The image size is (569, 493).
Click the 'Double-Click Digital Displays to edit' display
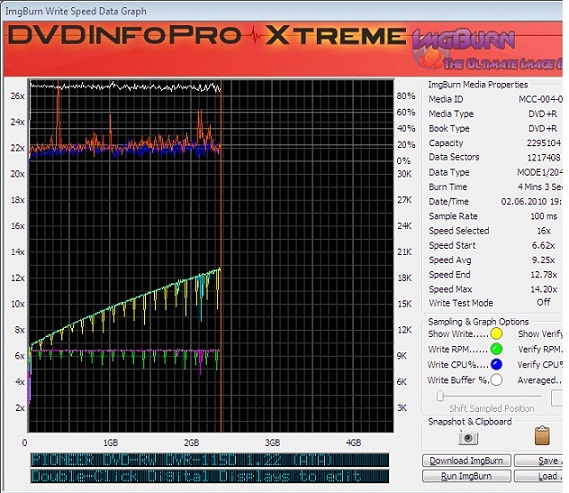[x=210, y=476]
